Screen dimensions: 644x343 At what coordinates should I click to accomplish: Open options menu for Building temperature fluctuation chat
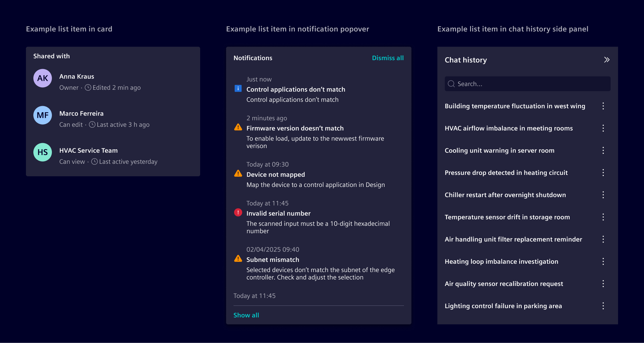tap(603, 106)
